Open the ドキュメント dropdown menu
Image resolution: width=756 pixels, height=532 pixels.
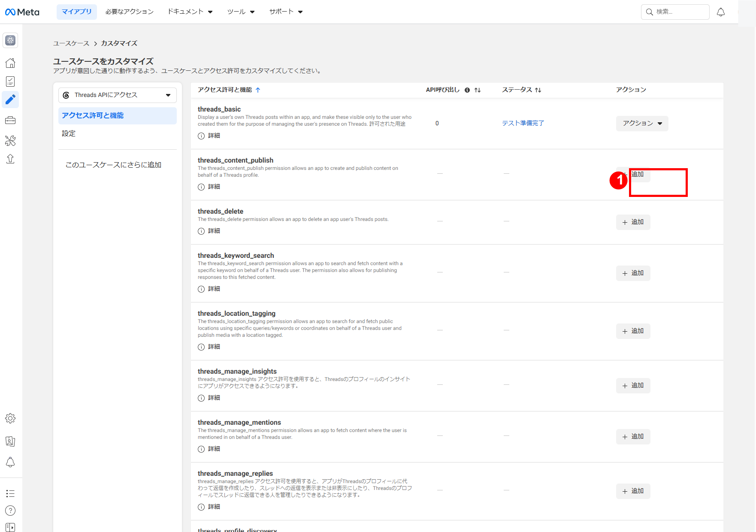coord(190,12)
